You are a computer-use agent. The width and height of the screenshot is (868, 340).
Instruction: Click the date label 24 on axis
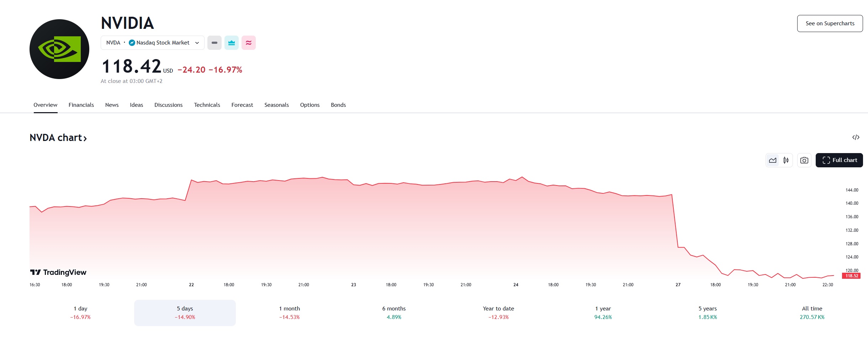[516, 285]
